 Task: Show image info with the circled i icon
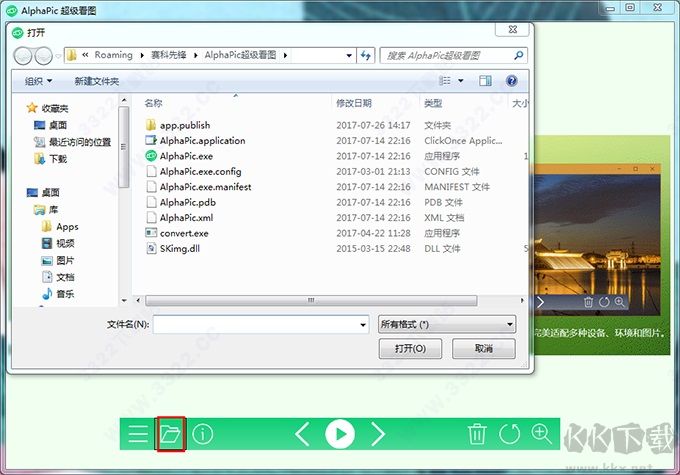tap(203, 434)
